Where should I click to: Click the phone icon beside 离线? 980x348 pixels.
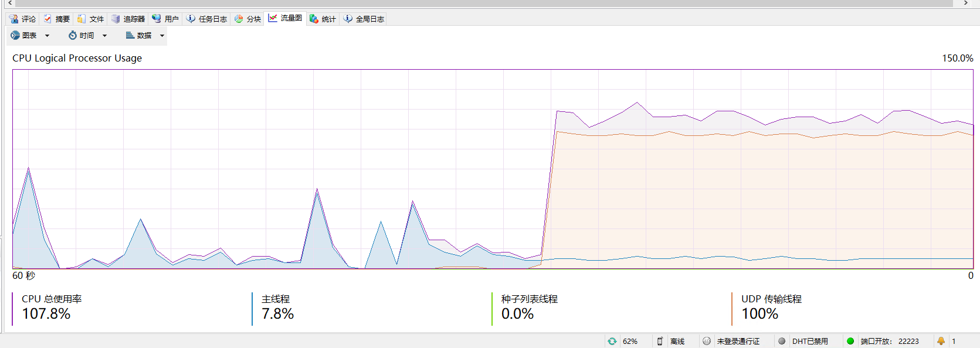coord(660,341)
